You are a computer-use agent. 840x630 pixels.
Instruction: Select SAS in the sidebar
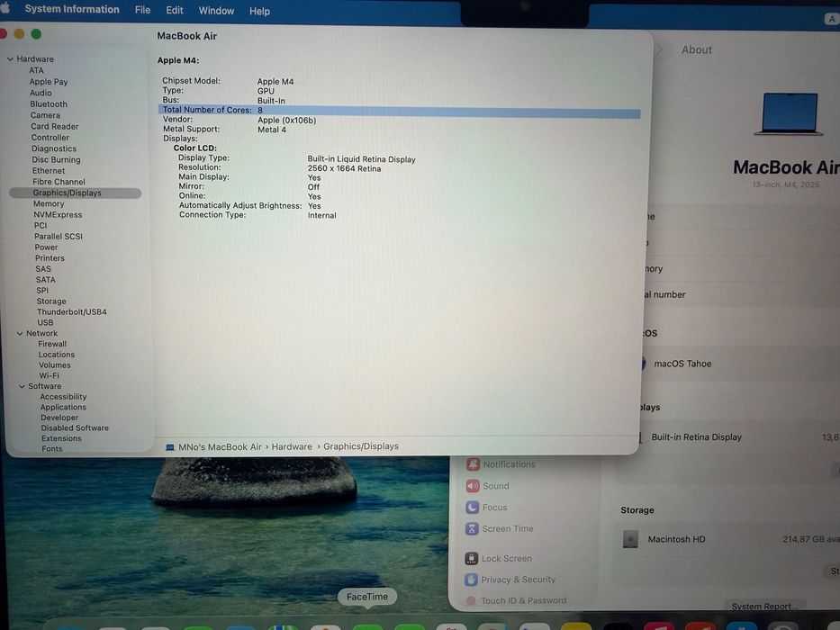click(43, 268)
